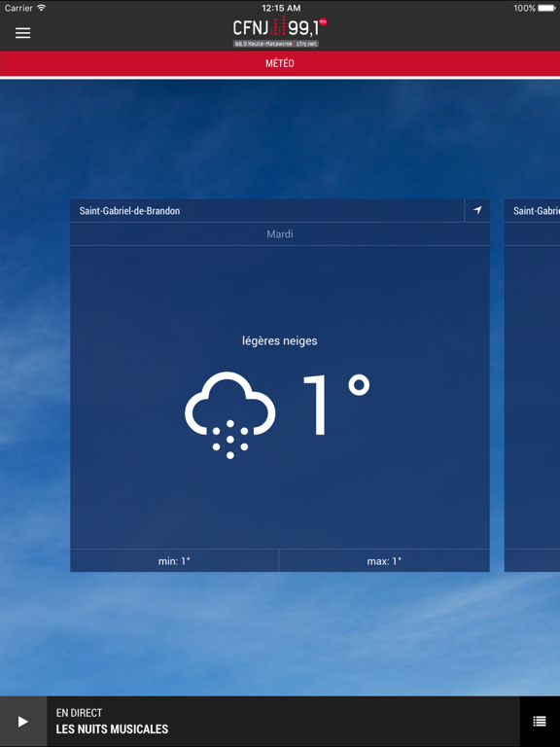This screenshot has height=747, width=560.
Task: Tap the Saint-Gabriel-de-Brandon city name in first card
Action: [129, 210]
